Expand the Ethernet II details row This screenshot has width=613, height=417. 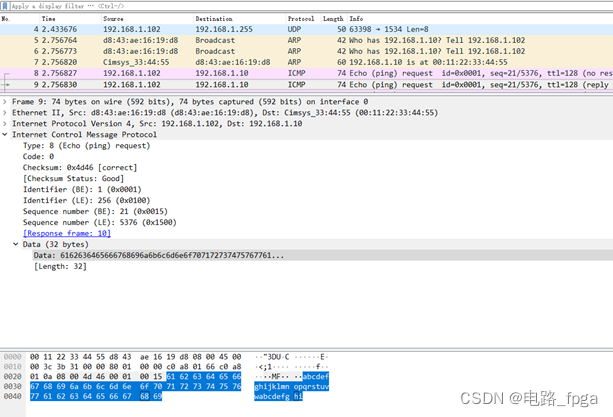coord(5,113)
